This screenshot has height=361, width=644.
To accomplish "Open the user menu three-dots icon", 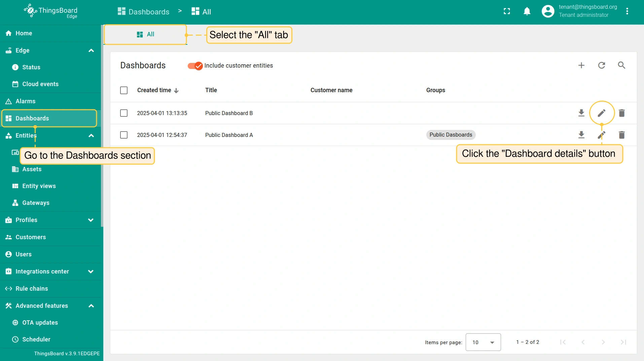I will (627, 11).
